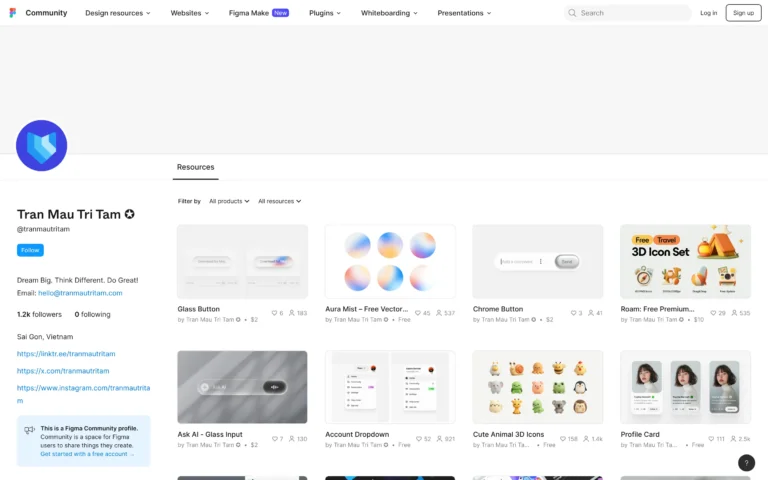Click users icon on Aura Mist card
The width and height of the screenshot is (768, 480).
pyautogui.click(x=439, y=313)
